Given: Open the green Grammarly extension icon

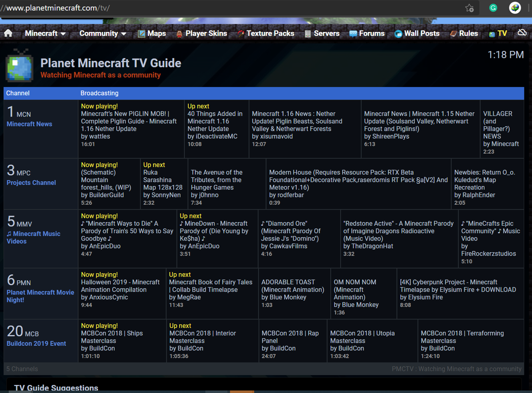Looking at the screenshot, I should pyautogui.click(x=493, y=8).
